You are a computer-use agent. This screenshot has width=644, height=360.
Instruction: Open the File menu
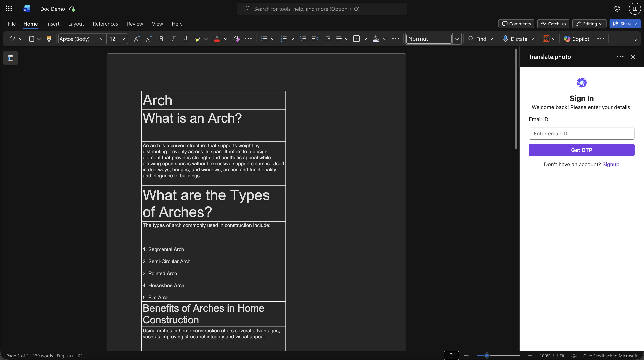12,24
